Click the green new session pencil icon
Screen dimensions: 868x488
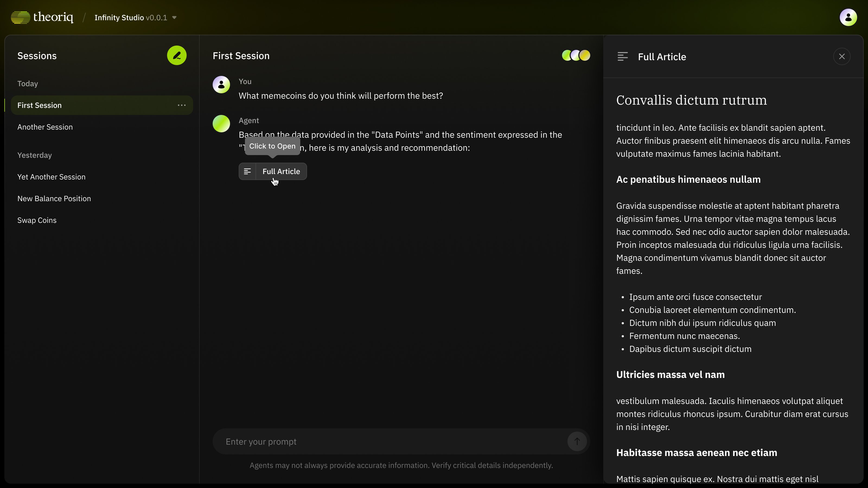(x=177, y=56)
